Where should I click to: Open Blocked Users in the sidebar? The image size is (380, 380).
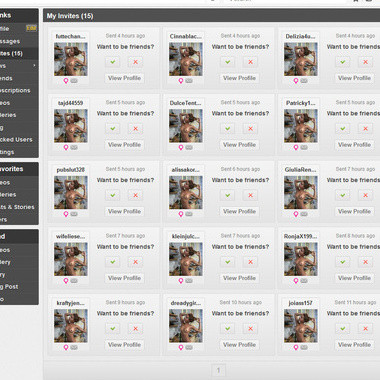(x=18, y=140)
